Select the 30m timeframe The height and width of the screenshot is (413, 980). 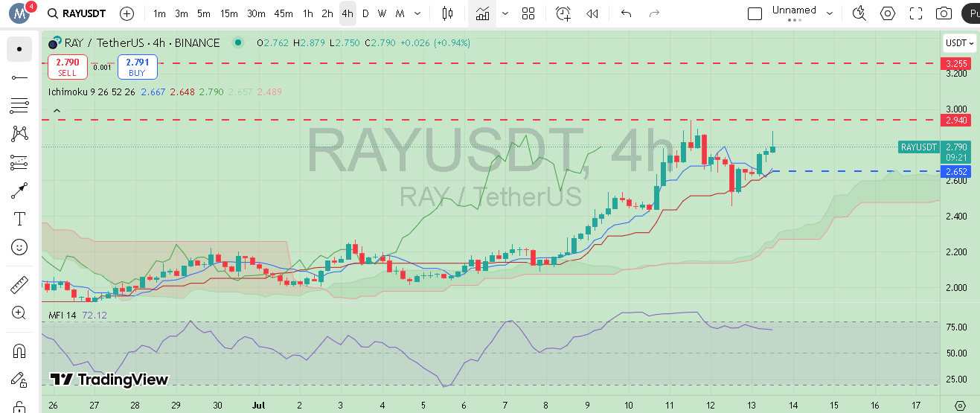click(x=257, y=13)
